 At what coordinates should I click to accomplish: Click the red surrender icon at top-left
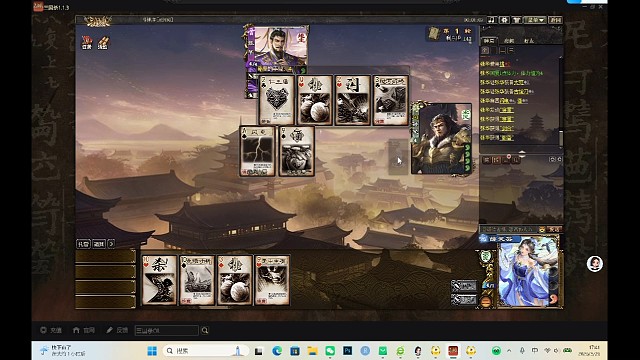click(87, 42)
